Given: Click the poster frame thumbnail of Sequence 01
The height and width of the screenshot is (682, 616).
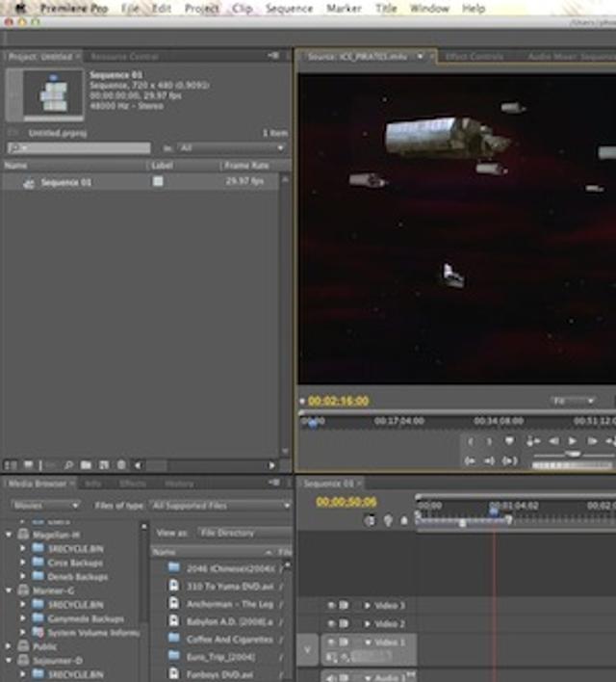Looking at the screenshot, I should click(x=53, y=94).
